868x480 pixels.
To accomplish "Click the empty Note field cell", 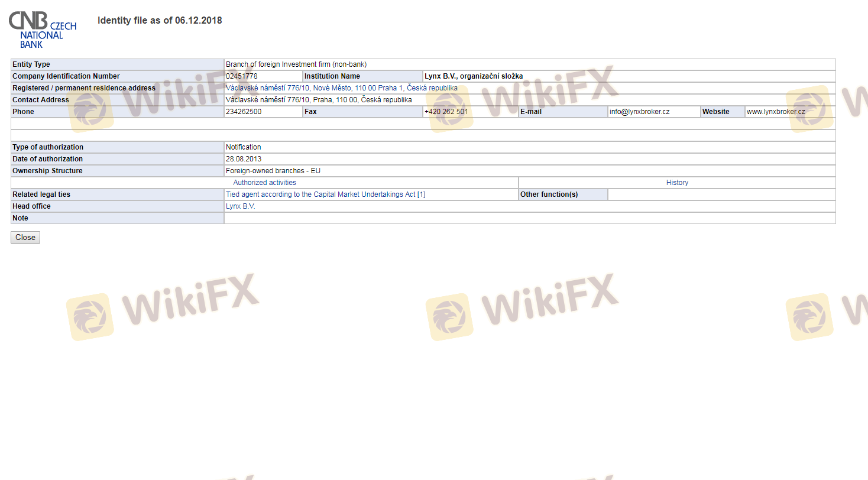I will click(x=529, y=218).
